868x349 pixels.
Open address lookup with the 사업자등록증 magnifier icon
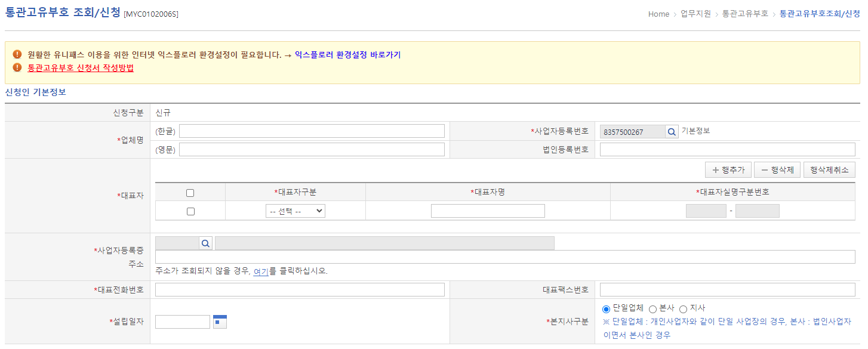pos(205,243)
